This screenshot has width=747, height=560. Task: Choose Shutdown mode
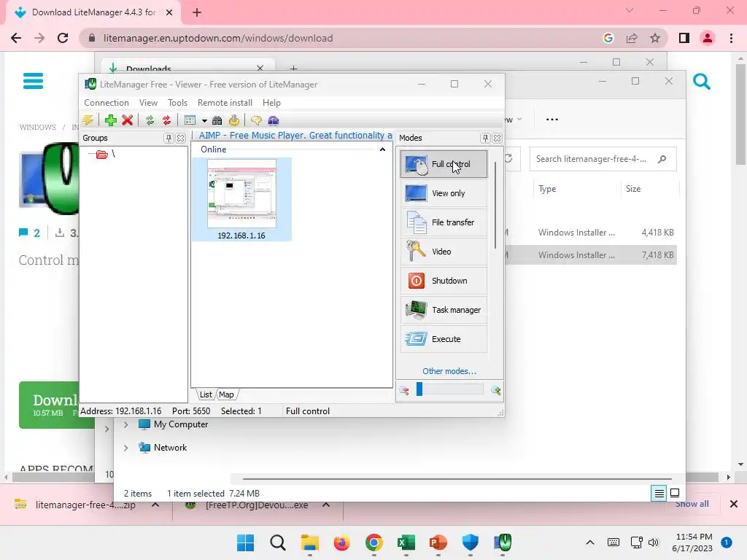click(444, 281)
